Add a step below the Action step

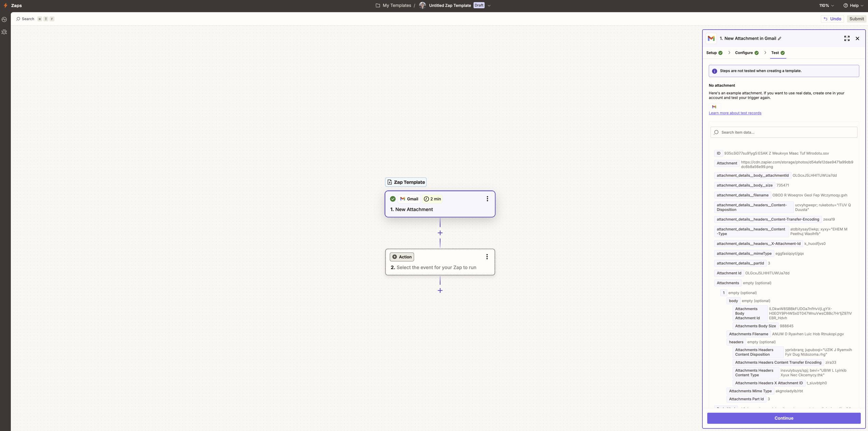[440, 290]
